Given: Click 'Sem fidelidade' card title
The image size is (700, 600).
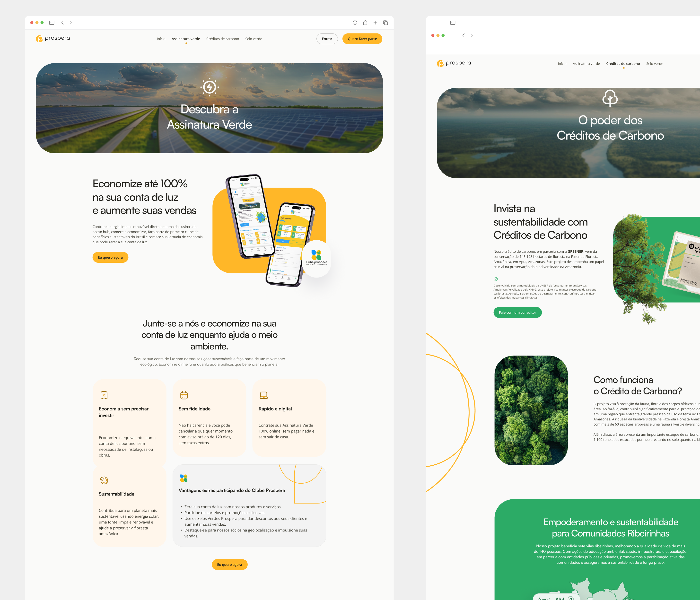Looking at the screenshot, I should (195, 409).
